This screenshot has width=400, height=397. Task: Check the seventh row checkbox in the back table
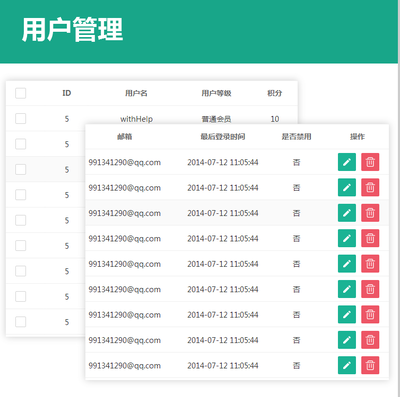(21, 271)
